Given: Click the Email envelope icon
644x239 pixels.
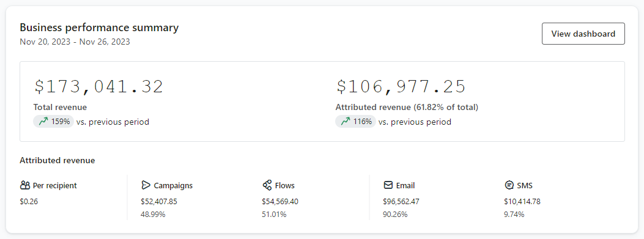Looking at the screenshot, I should coord(388,185).
